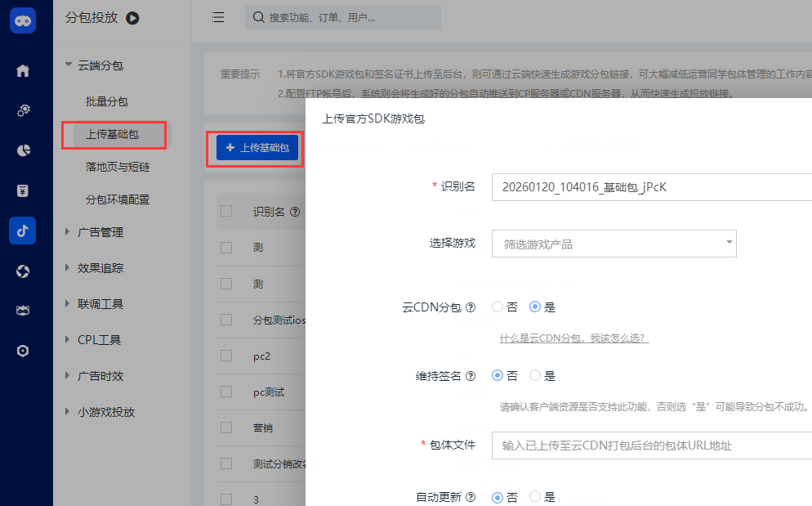Expand the 广告管理 tree section

click(100, 232)
